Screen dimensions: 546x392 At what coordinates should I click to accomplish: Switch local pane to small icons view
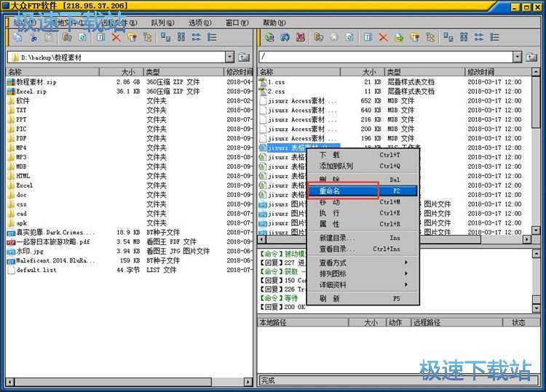tap(181, 37)
